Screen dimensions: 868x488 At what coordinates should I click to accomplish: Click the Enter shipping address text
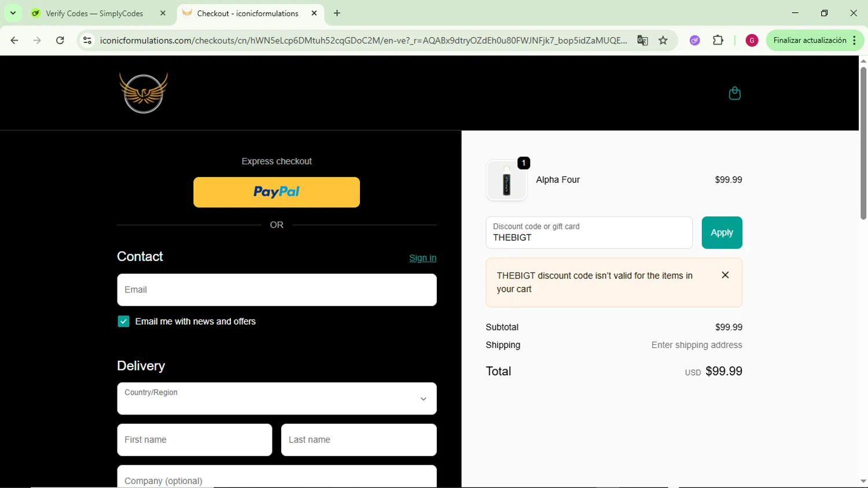point(697,345)
